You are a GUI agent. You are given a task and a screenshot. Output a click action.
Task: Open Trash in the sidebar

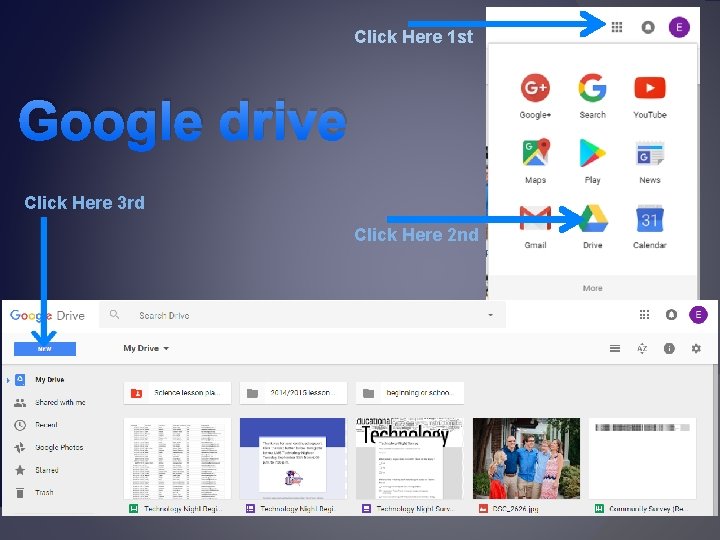(34, 493)
